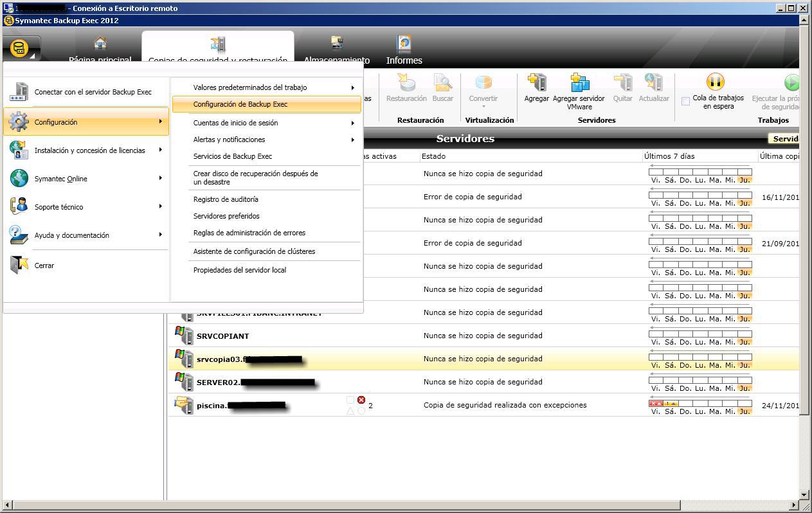
Task: Click the Configuración gear icon
Action: click(x=19, y=122)
